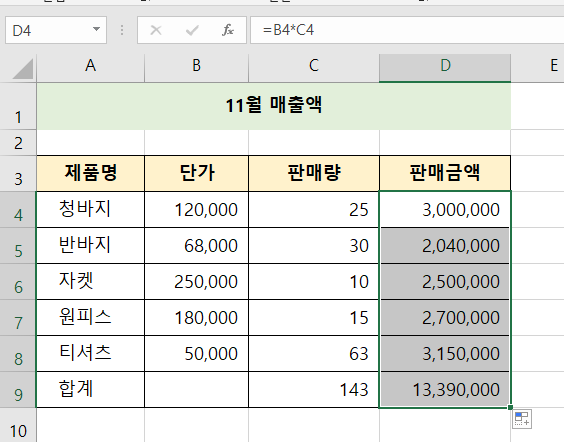Select the 티셔츠 cell
The width and height of the screenshot is (564, 442).
click(90, 353)
